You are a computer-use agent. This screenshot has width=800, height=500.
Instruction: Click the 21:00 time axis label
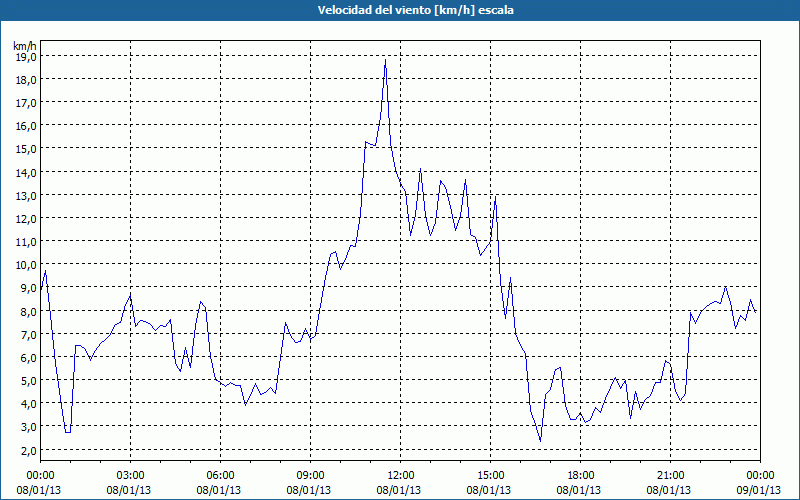[x=670, y=476]
